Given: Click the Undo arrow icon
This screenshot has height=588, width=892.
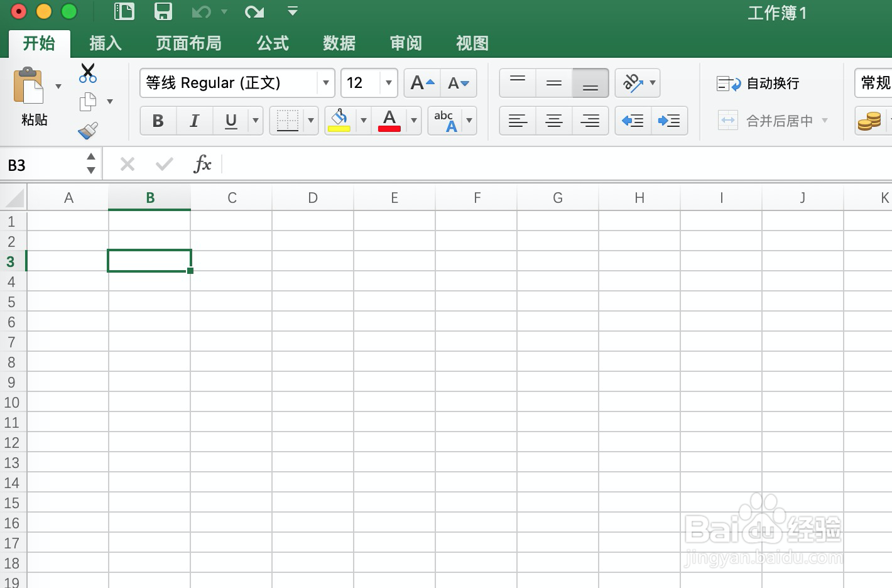Looking at the screenshot, I should pos(201,11).
